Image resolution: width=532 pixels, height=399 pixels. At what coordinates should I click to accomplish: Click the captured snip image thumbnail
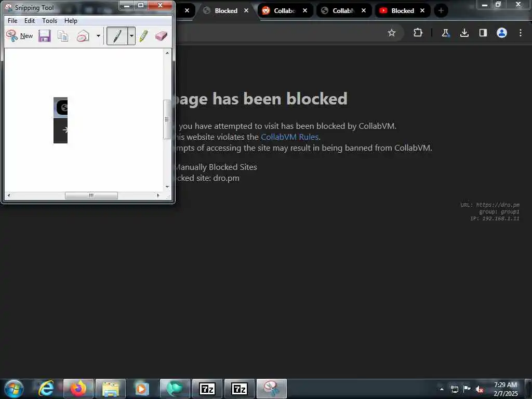click(60, 120)
